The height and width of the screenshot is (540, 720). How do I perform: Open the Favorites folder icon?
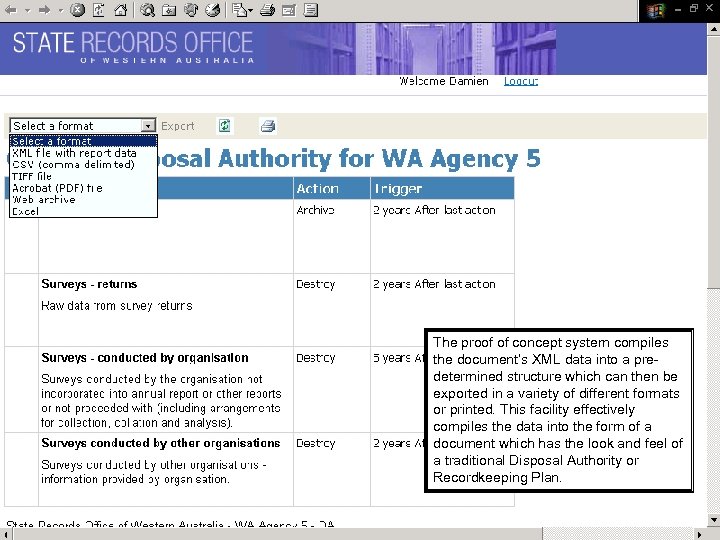pos(169,10)
